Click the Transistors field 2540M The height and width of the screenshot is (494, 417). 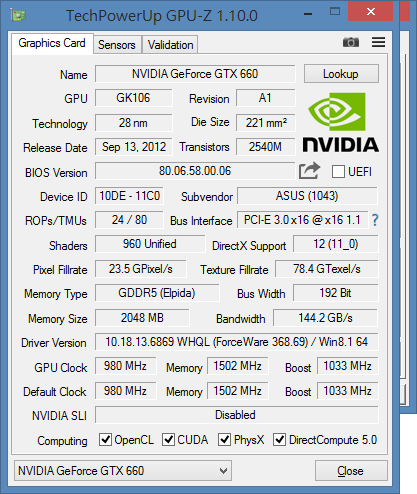click(x=266, y=147)
